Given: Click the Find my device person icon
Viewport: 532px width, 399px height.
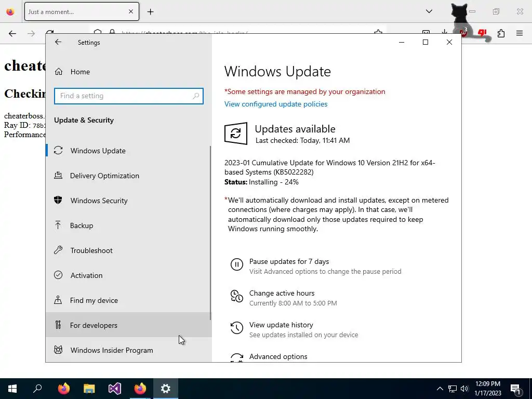Looking at the screenshot, I should [x=58, y=300].
